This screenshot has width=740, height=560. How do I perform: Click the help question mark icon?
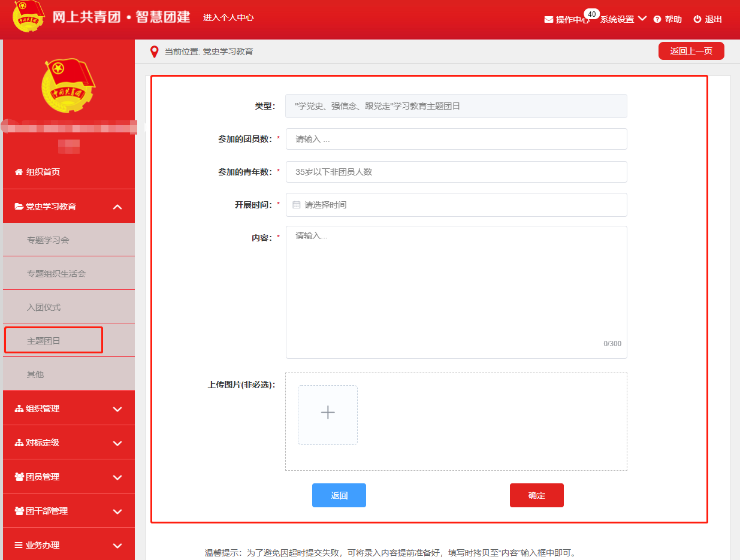tap(657, 19)
